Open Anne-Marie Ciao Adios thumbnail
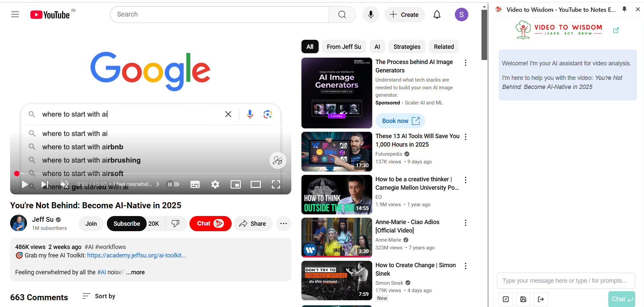 click(337, 238)
